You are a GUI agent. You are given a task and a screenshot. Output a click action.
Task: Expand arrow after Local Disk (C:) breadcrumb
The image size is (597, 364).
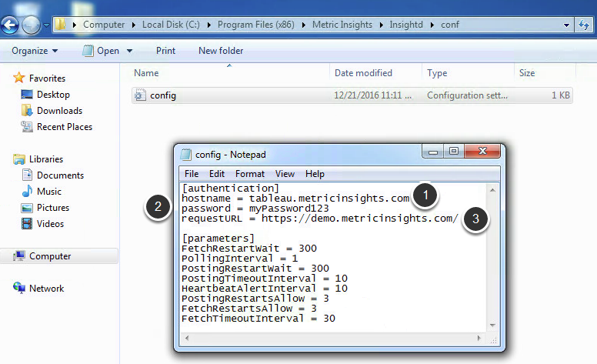[x=209, y=25]
